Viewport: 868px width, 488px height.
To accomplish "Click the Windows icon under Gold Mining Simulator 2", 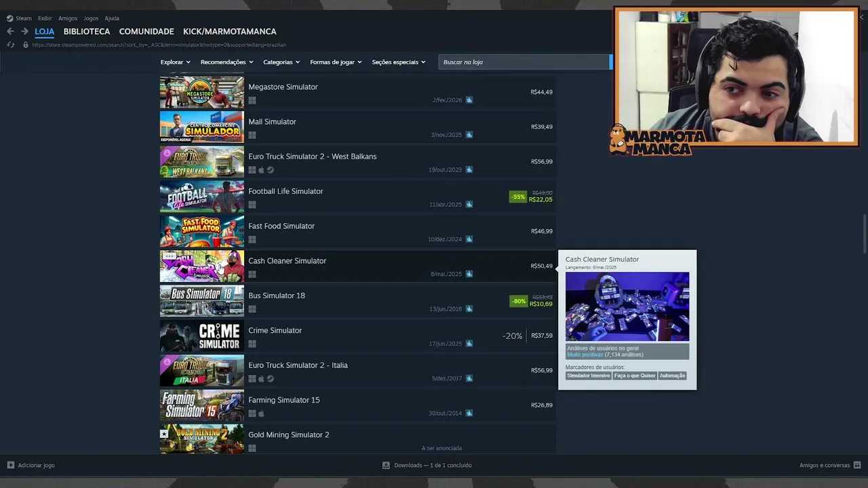I will pyautogui.click(x=252, y=448).
